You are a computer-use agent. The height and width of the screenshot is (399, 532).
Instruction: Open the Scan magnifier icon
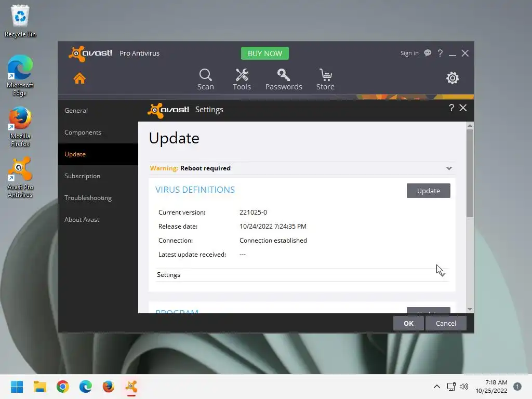coord(206,79)
